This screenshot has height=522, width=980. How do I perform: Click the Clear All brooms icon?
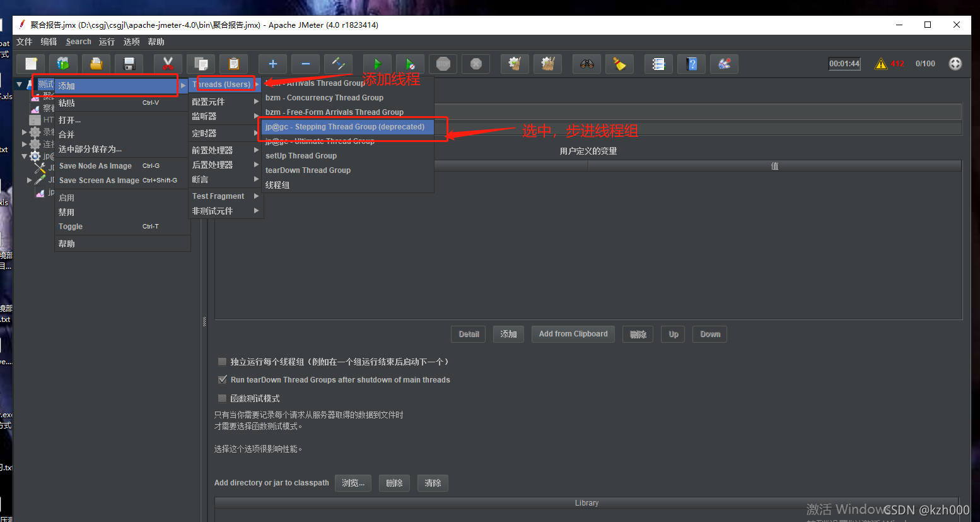click(x=548, y=64)
